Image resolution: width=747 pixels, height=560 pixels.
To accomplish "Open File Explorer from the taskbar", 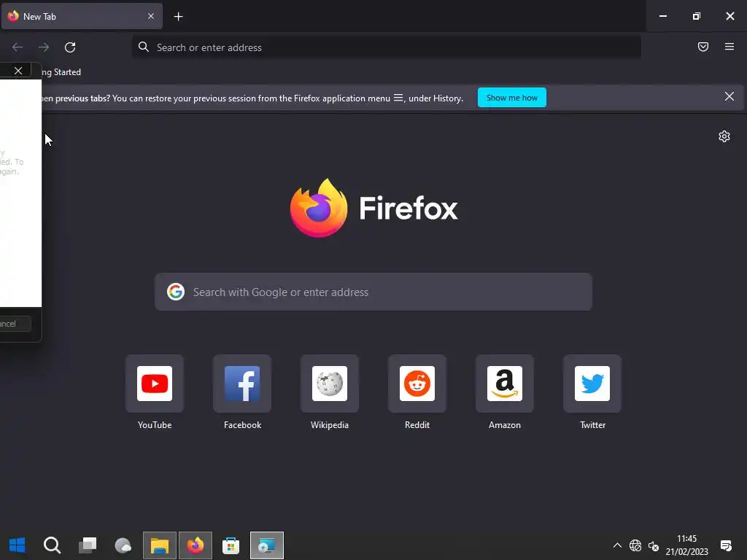I will tap(160, 545).
